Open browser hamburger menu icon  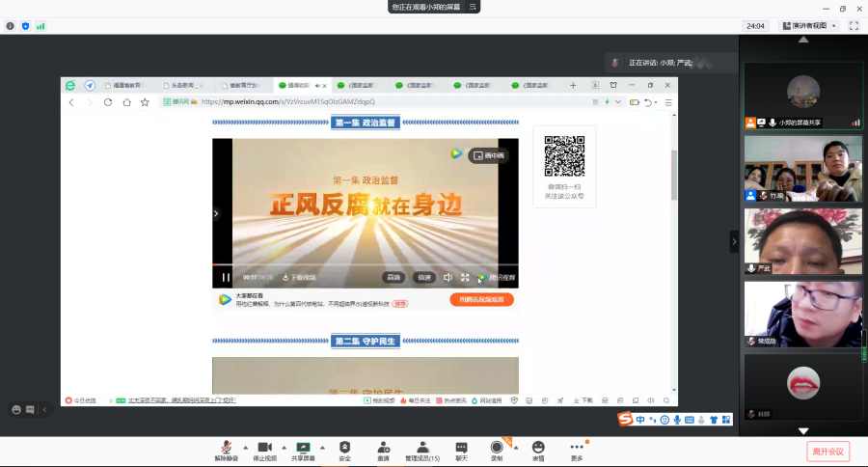coord(668,102)
